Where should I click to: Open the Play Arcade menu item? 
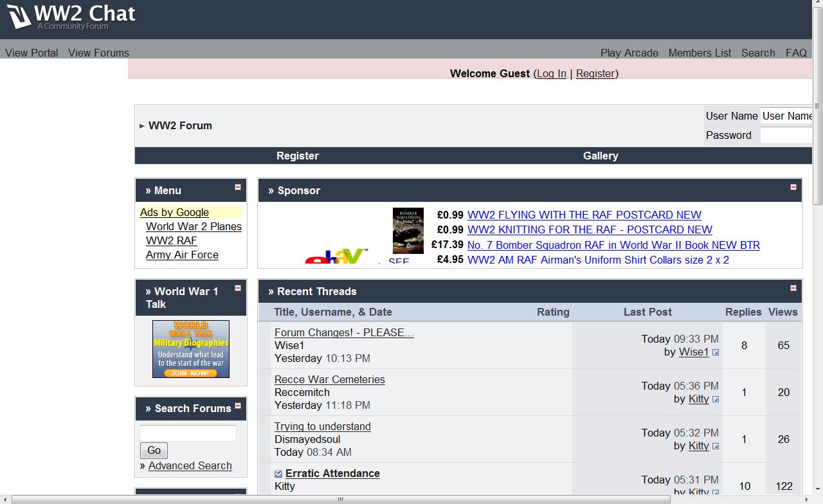pos(629,53)
